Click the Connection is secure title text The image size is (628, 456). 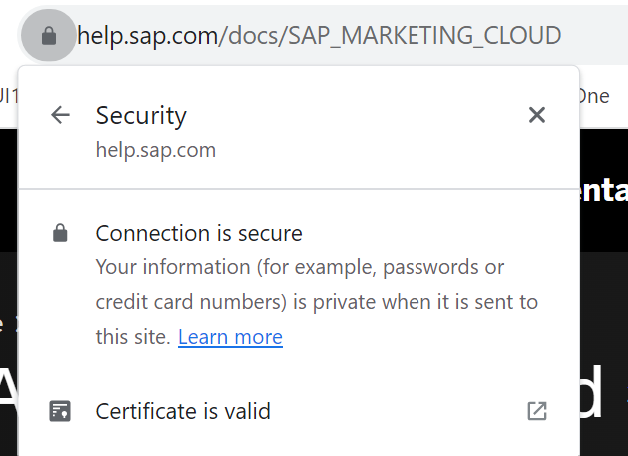click(199, 233)
